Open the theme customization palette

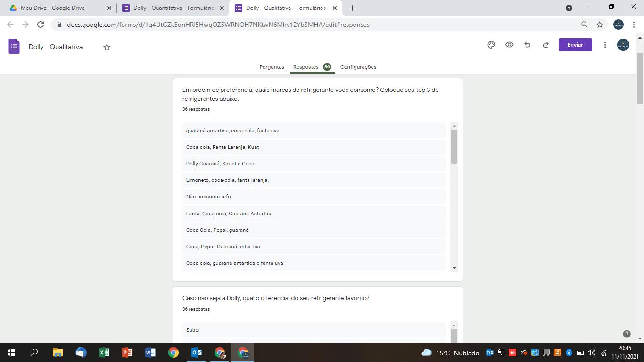click(491, 45)
